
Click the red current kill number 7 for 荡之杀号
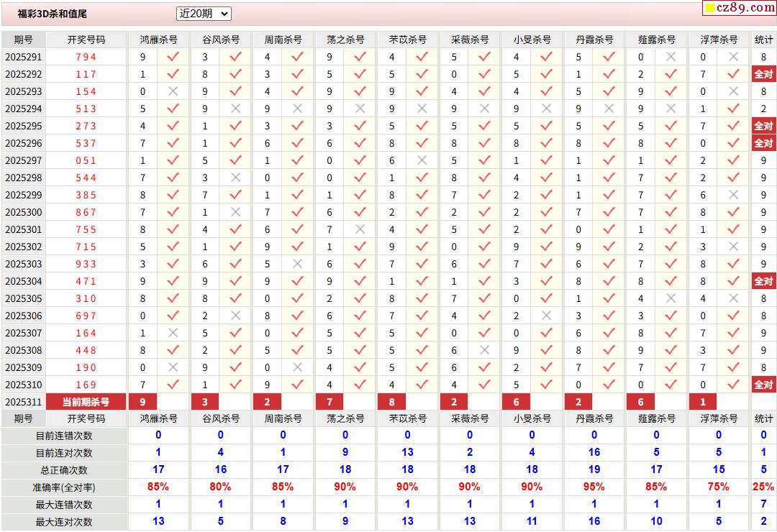point(330,402)
